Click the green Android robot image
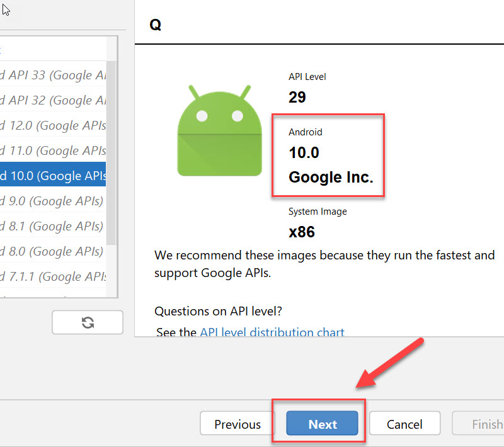The height and width of the screenshot is (447, 504). pos(219,130)
